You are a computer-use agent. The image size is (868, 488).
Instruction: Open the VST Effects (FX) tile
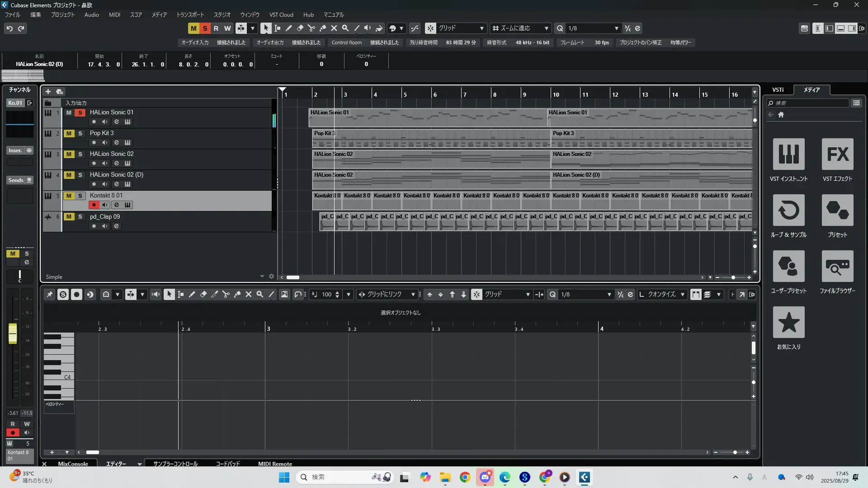(x=837, y=154)
